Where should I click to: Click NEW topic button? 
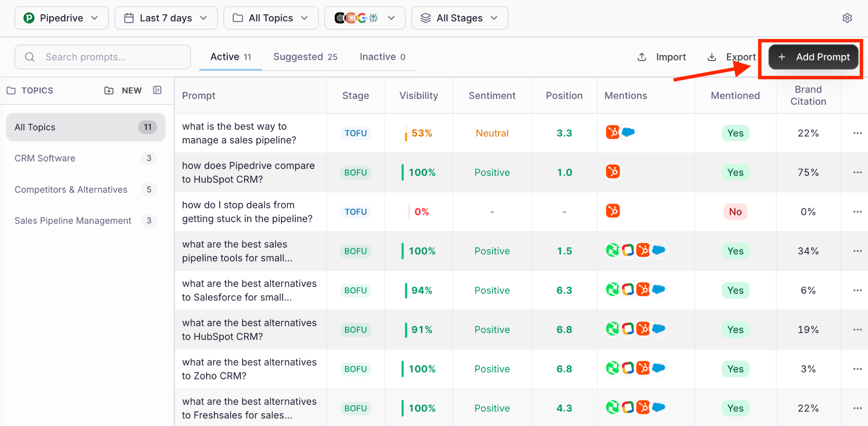[x=123, y=90]
